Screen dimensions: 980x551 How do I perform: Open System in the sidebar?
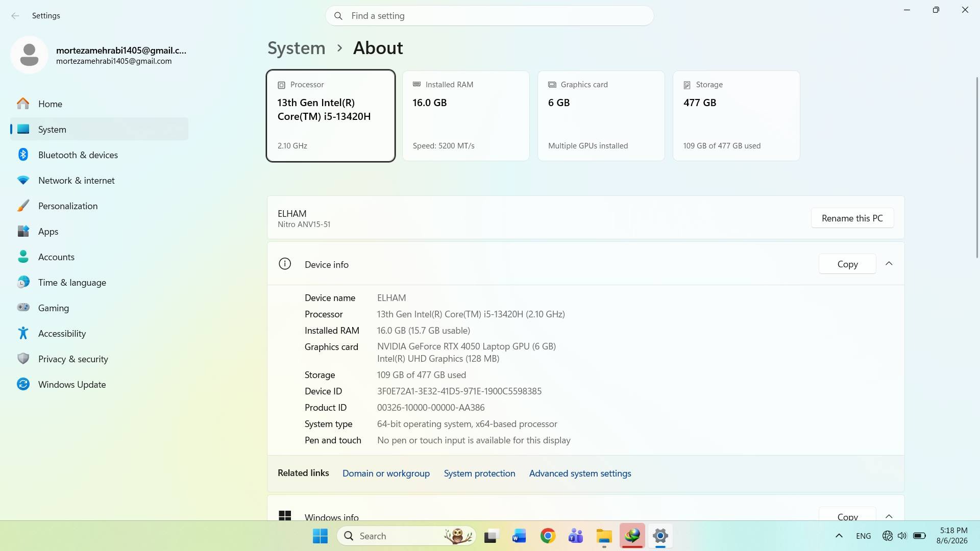pyautogui.click(x=99, y=129)
